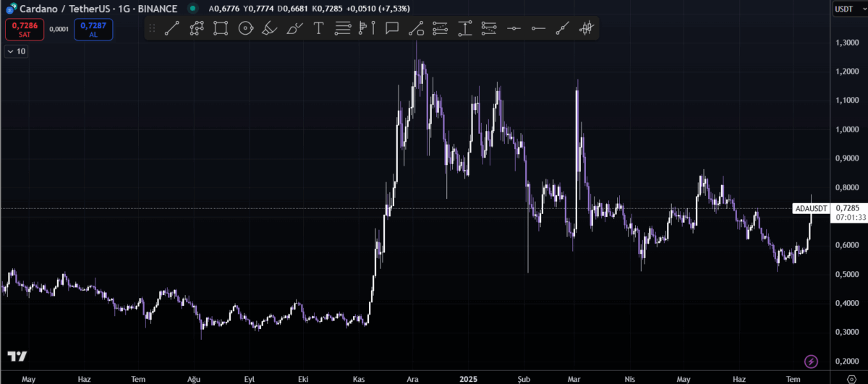
Task: Select the Trend Line drawing tool
Action: point(171,29)
